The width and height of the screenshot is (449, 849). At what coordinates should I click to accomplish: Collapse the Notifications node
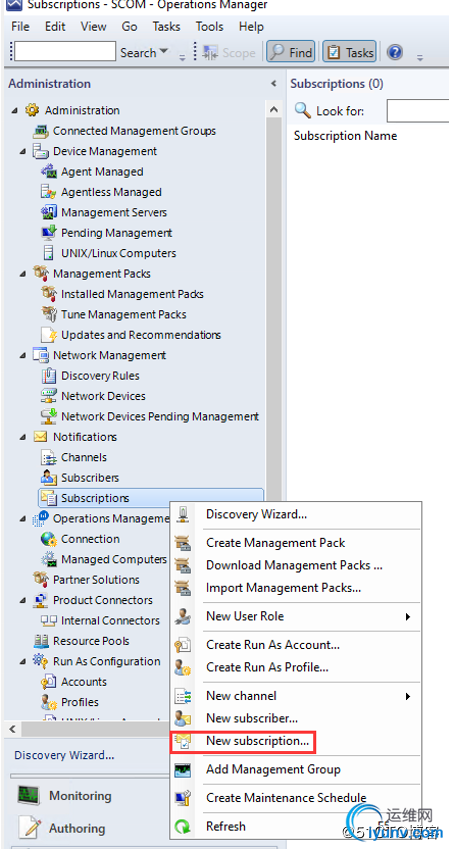pyautogui.click(x=22, y=437)
